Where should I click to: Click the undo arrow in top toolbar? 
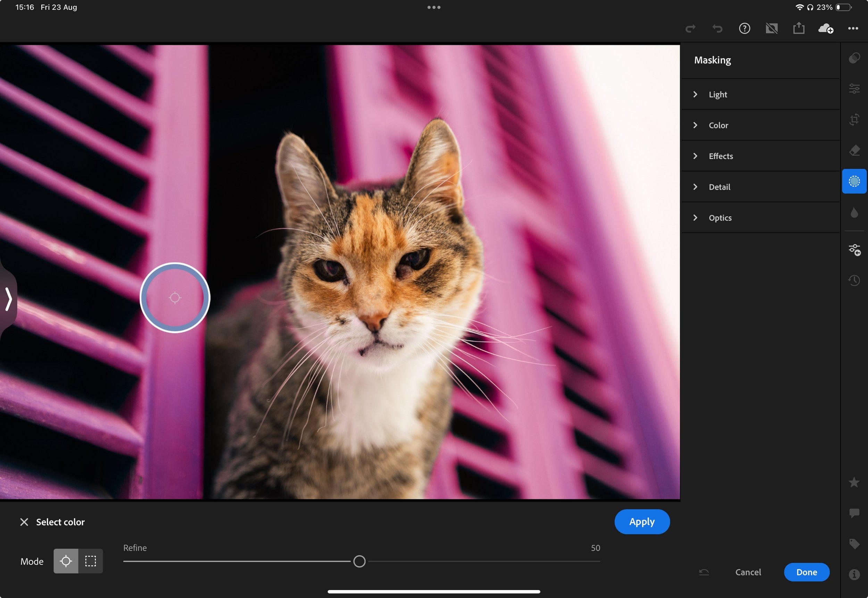pos(717,28)
